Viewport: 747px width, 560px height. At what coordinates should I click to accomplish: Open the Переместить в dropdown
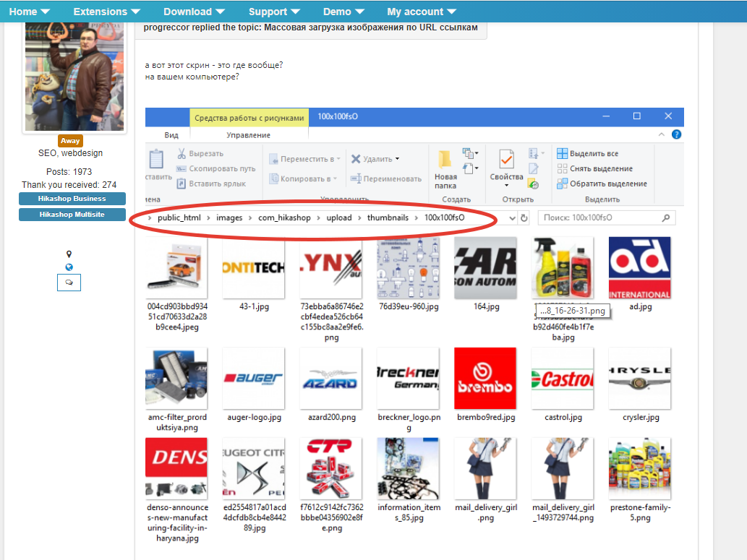[x=305, y=159]
